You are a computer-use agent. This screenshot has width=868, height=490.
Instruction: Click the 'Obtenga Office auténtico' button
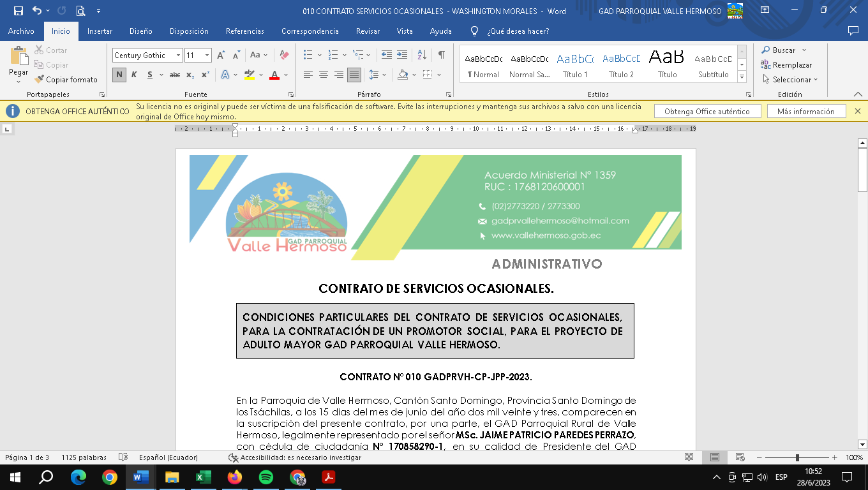coord(707,112)
